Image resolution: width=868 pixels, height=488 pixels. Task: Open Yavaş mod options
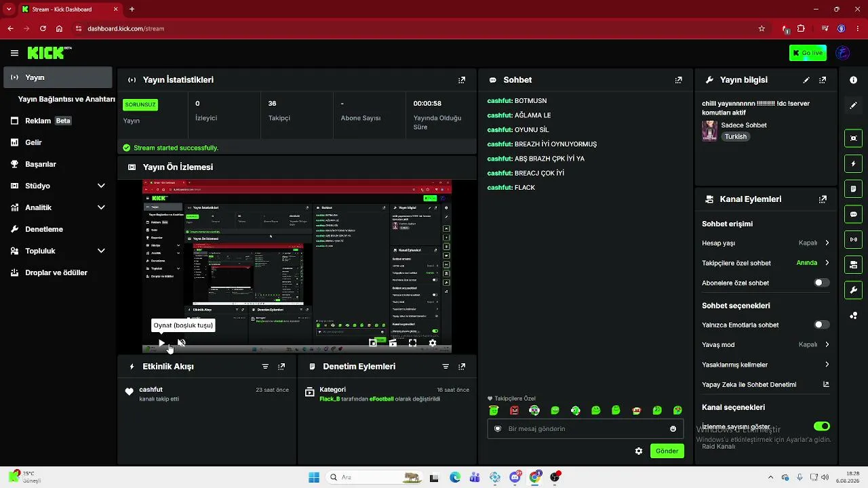tap(766, 344)
